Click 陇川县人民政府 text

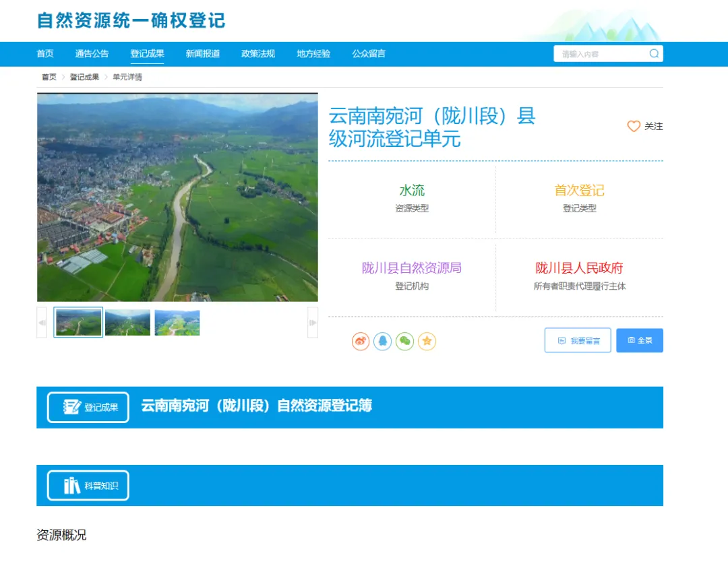coord(579,268)
